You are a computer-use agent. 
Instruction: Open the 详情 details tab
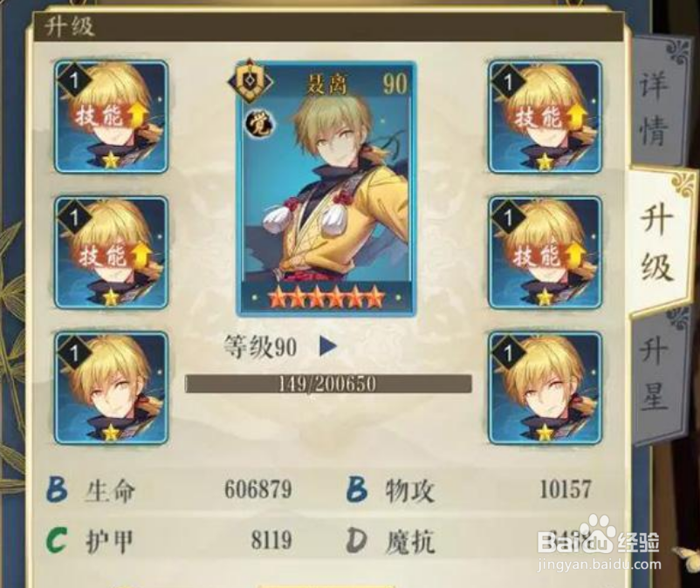click(x=655, y=107)
